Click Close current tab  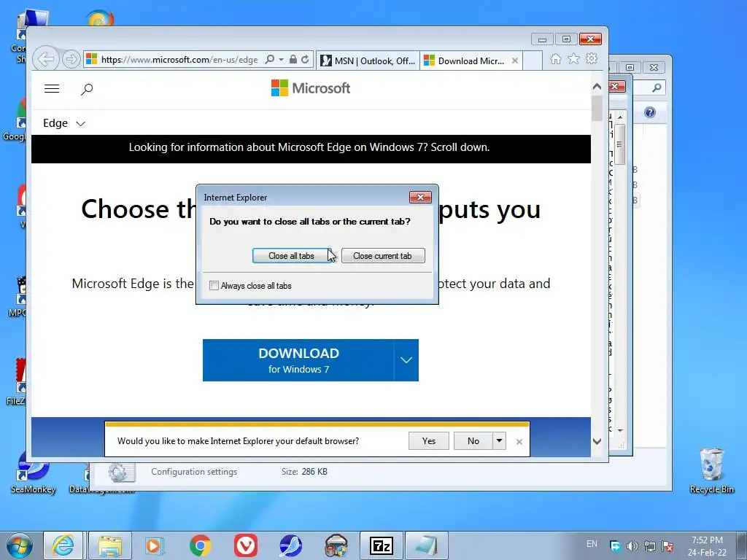pyautogui.click(x=382, y=256)
